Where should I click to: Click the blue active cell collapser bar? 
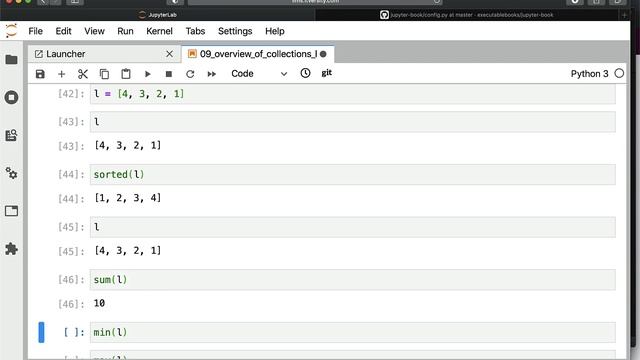pyautogui.click(x=41, y=332)
